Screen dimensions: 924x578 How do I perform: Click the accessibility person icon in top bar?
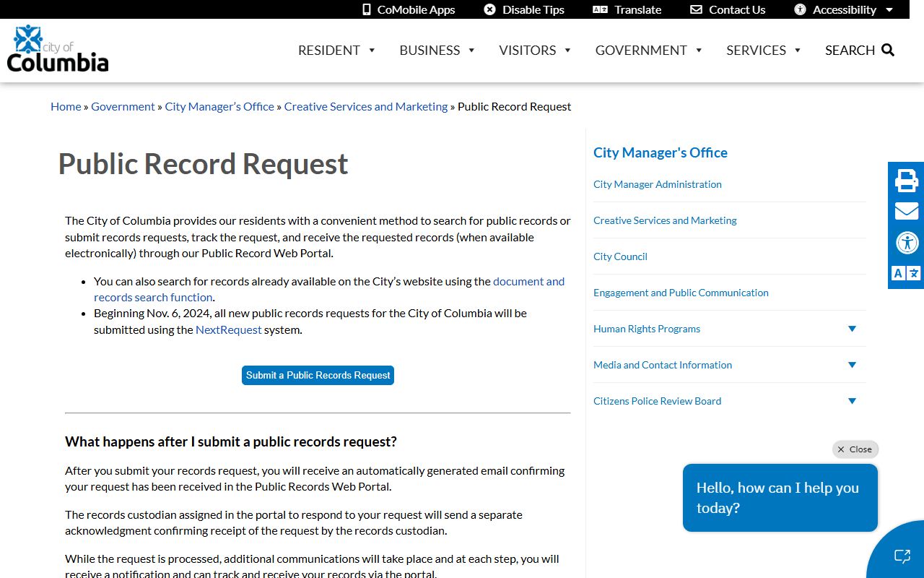[800, 9]
